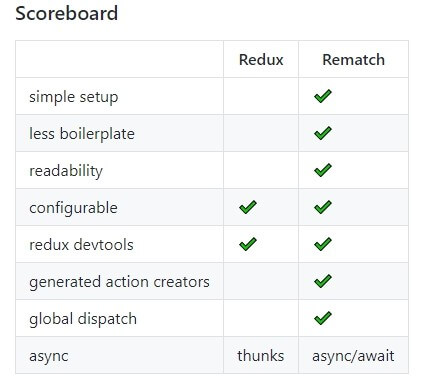
Task: Click Rematch checkmark for redux devtools
Action: [x=323, y=244]
